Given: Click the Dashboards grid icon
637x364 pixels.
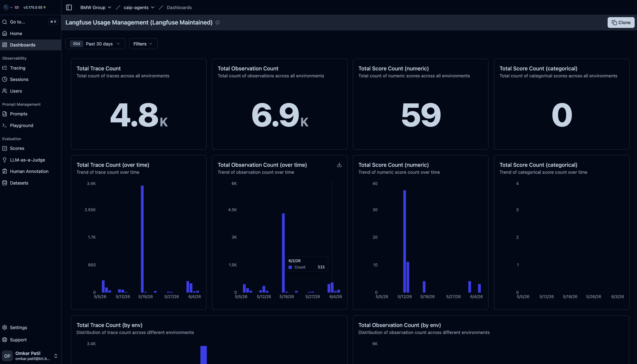Looking at the screenshot, I should click(4, 45).
